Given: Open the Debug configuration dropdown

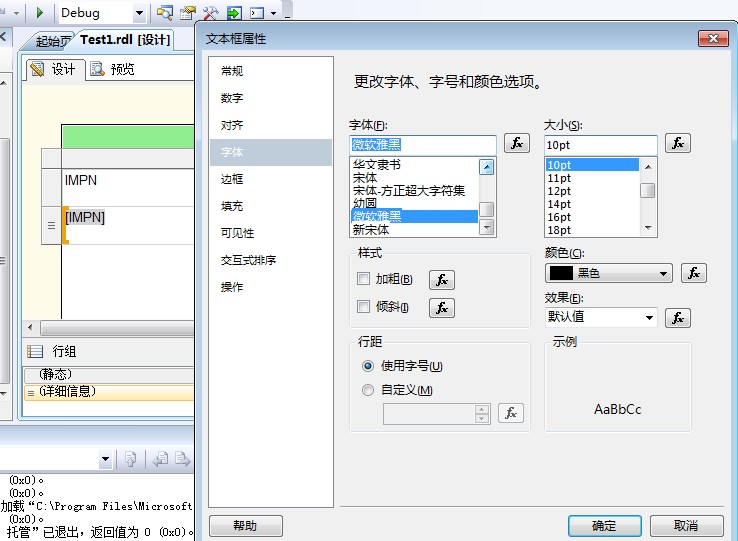Looking at the screenshot, I should click(139, 13).
